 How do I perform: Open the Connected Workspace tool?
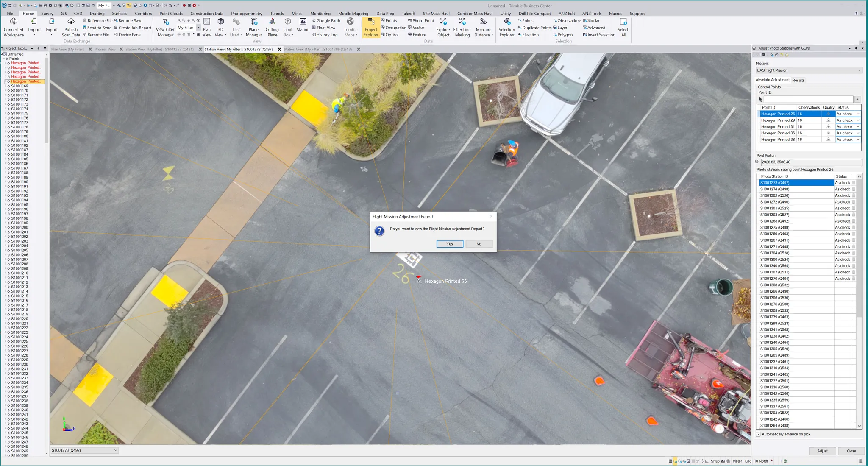(14, 28)
